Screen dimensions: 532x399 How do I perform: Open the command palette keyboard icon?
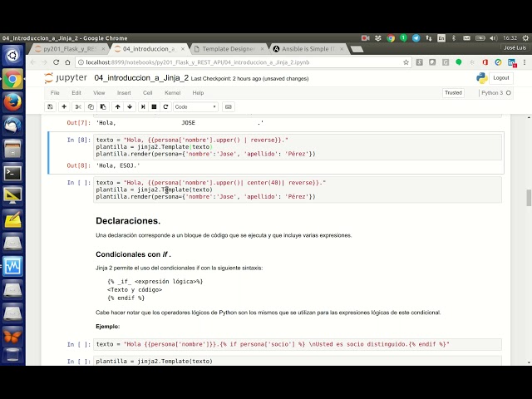pos(229,107)
